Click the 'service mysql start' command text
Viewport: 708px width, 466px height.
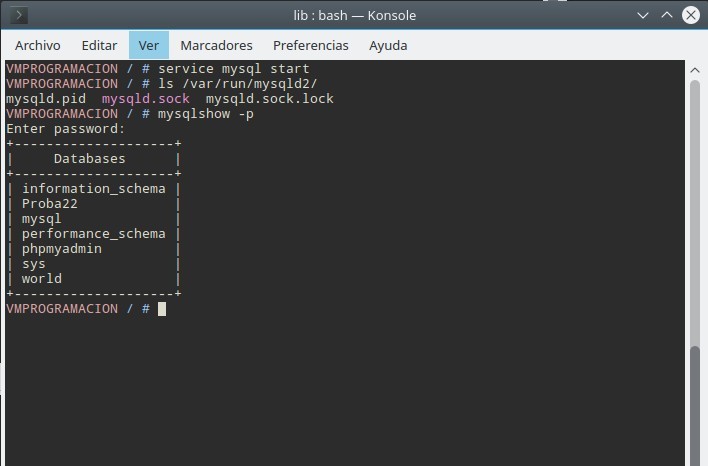233,69
